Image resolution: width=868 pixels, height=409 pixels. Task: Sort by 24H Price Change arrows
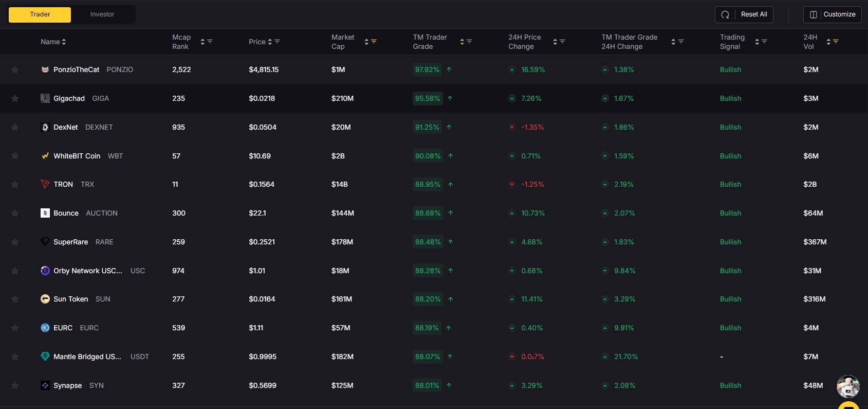[x=555, y=42]
